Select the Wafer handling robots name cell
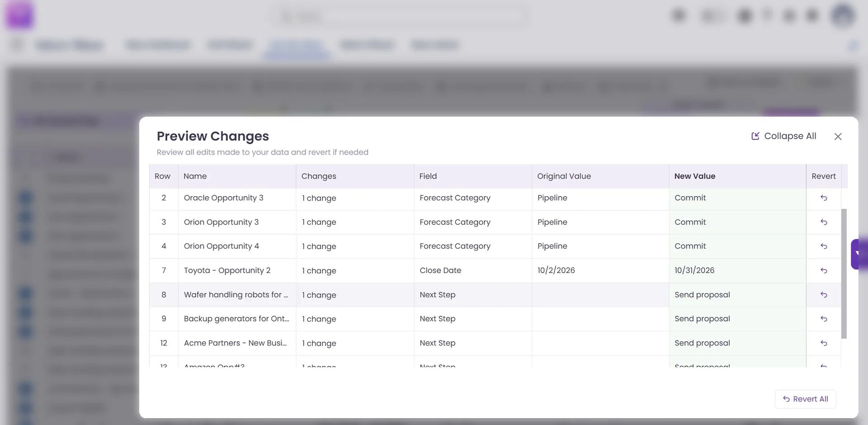868x425 pixels. pyautogui.click(x=237, y=295)
